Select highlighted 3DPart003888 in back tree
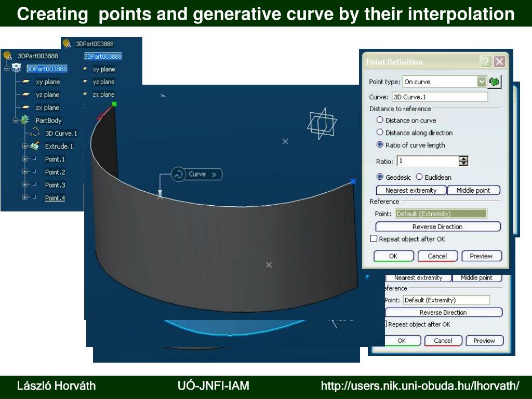Screen dimensions: 532x399 pyautogui.click(x=103, y=56)
